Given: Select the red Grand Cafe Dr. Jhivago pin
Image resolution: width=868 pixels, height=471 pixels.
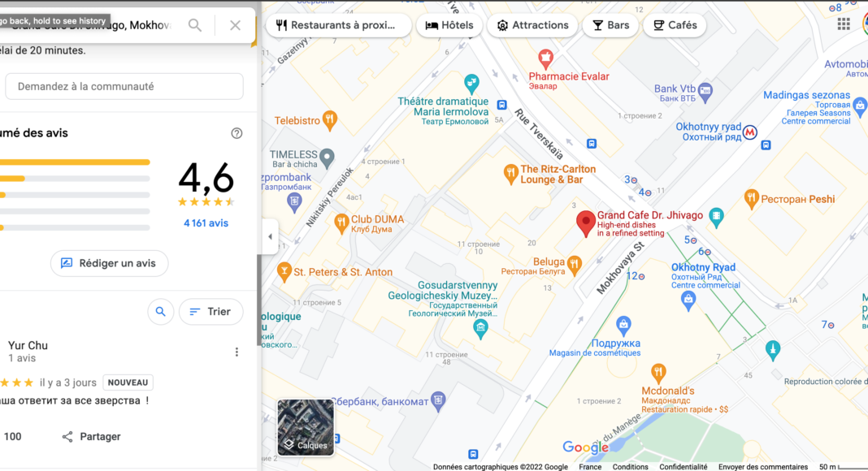Looking at the screenshot, I should [x=586, y=223].
